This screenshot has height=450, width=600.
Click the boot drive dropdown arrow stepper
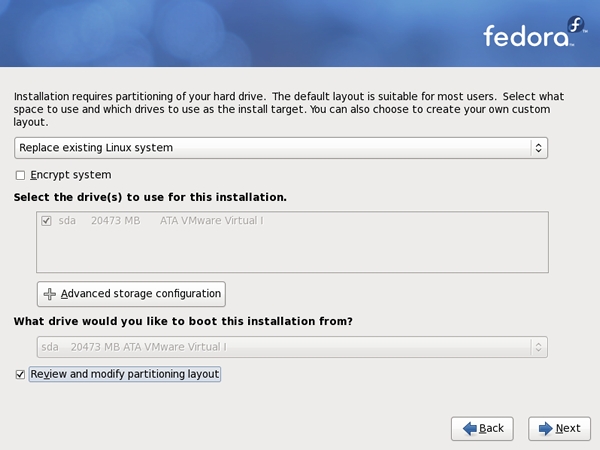[x=538, y=347]
